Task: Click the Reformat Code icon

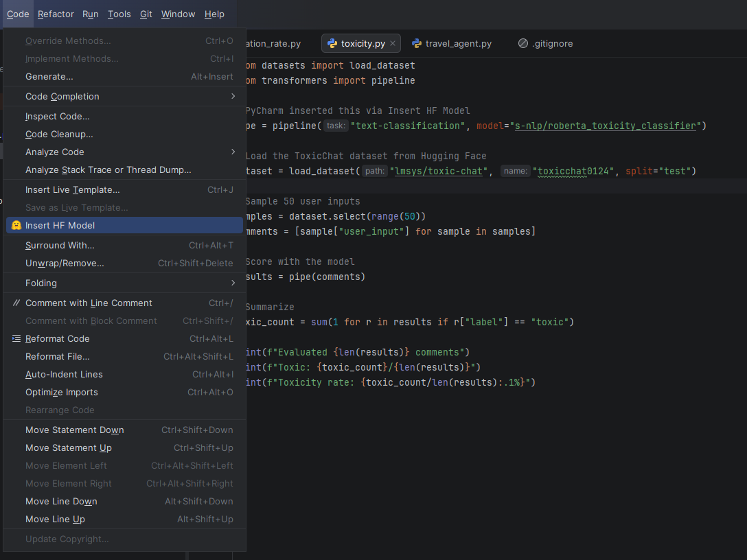Action: tap(16, 338)
